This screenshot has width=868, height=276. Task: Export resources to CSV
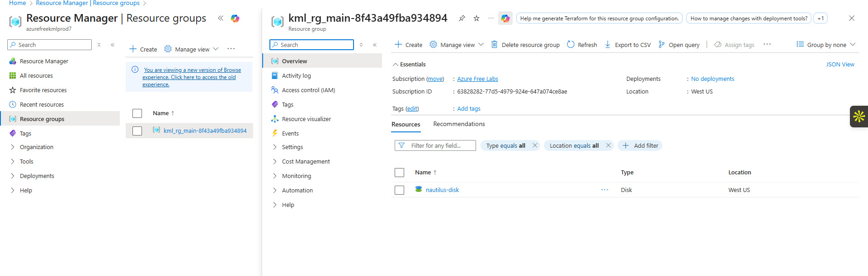point(627,45)
